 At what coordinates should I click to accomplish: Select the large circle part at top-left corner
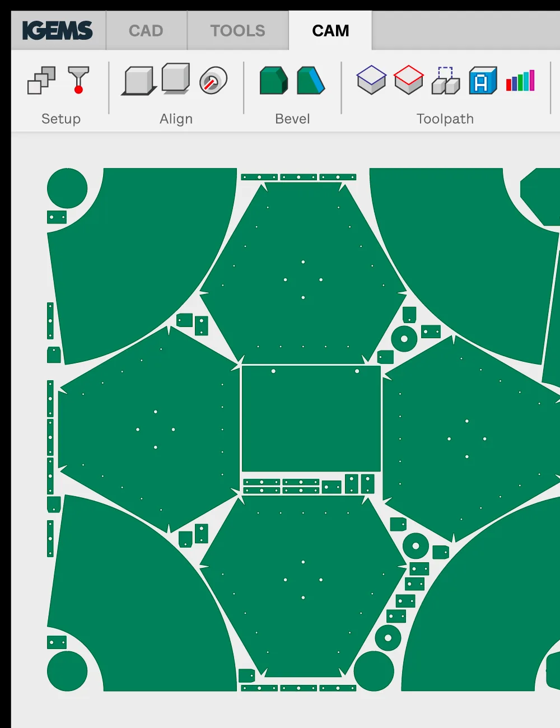pos(67,188)
